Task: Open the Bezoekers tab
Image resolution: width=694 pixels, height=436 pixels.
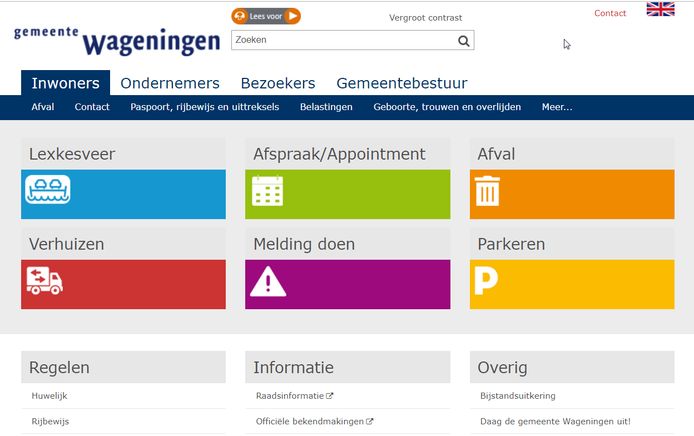Action: [x=277, y=83]
